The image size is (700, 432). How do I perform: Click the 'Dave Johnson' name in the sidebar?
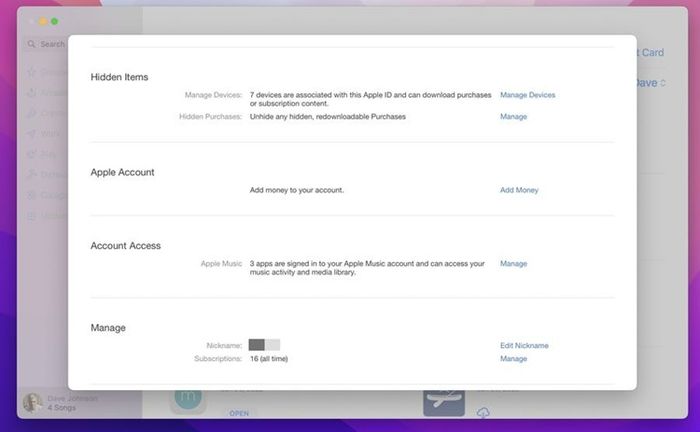pyautogui.click(x=72, y=398)
